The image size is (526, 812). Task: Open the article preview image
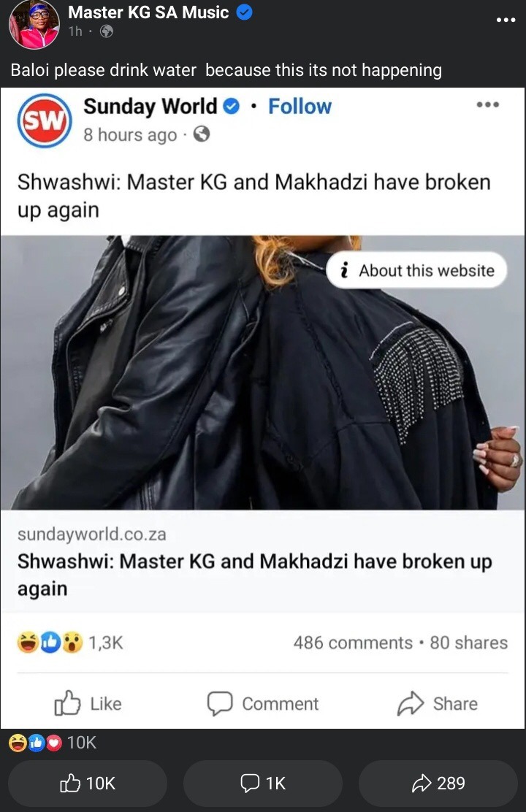point(263,372)
